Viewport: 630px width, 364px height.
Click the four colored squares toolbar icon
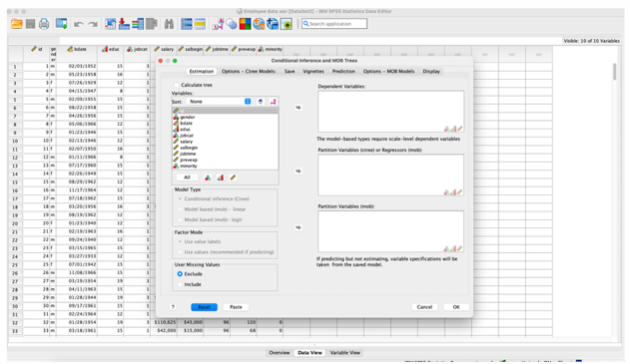click(x=245, y=24)
